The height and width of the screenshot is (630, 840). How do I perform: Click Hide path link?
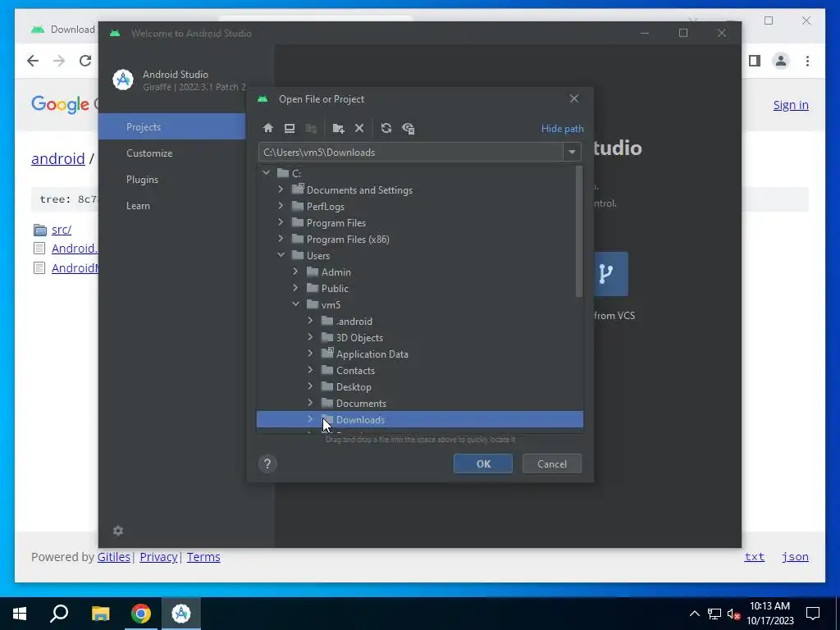(562, 129)
